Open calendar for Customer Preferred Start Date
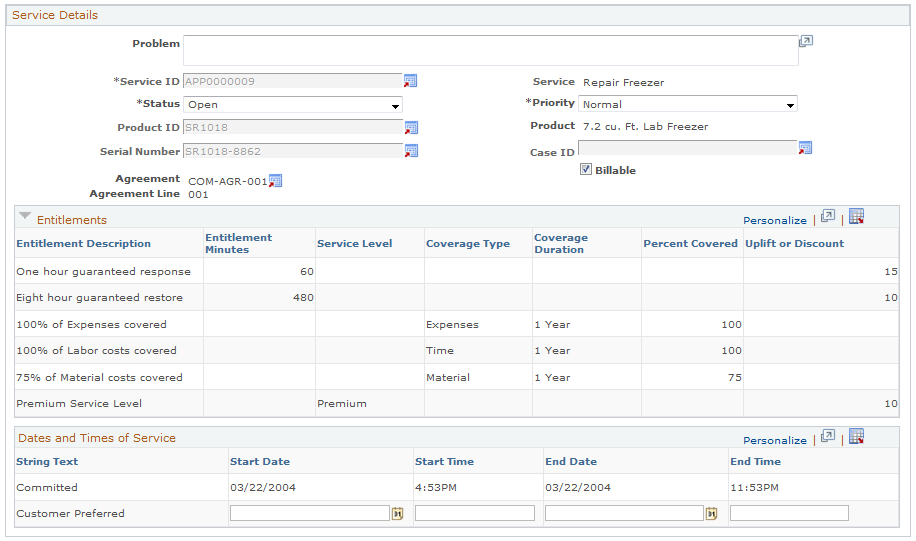916x541 pixels. 397,514
